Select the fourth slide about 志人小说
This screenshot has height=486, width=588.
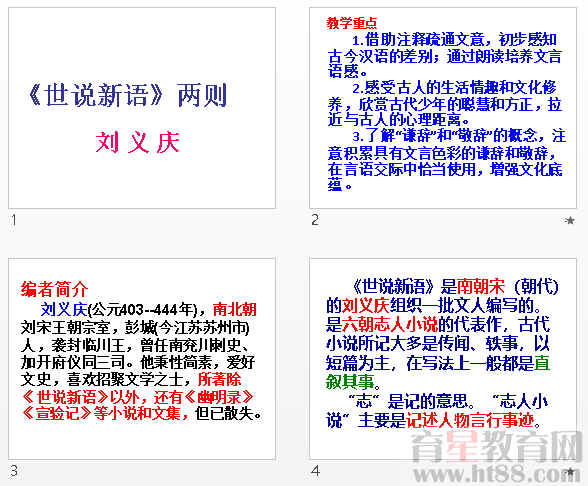[x=443, y=359]
